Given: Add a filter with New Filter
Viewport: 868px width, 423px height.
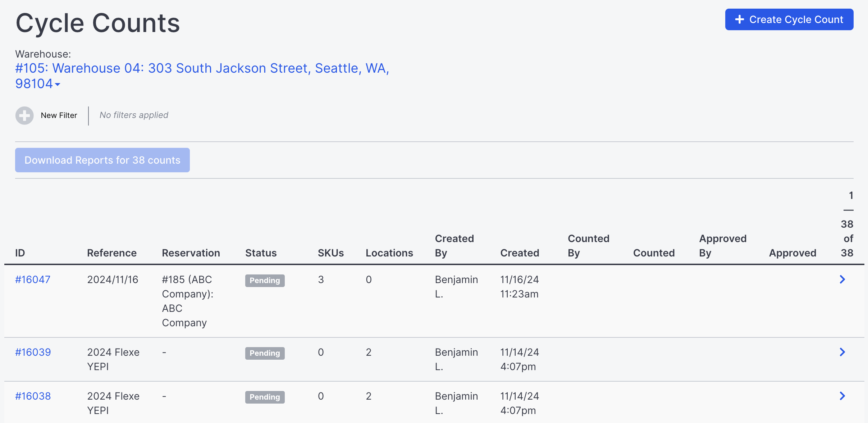Looking at the screenshot, I should coord(59,115).
